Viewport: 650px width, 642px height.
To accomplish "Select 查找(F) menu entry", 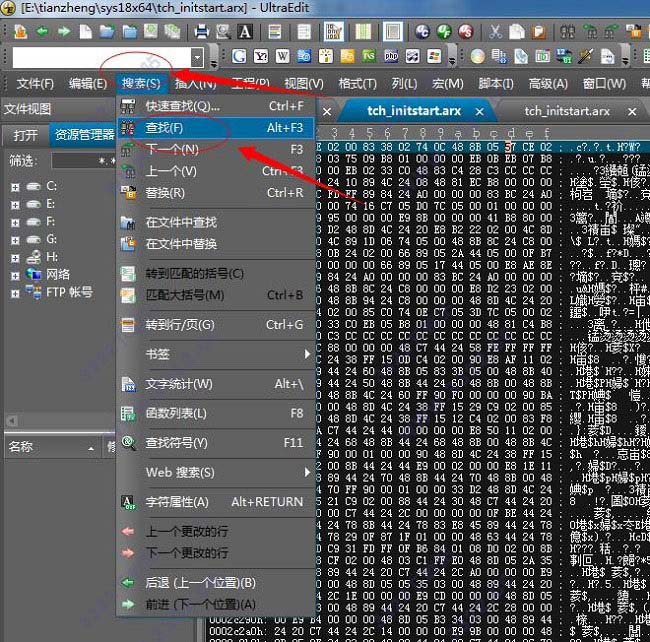I will (x=215, y=128).
